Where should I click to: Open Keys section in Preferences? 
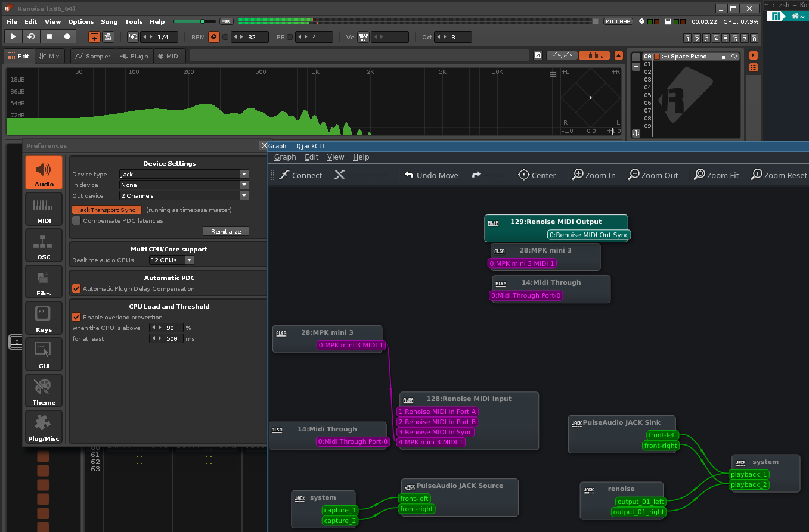(44, 318)
